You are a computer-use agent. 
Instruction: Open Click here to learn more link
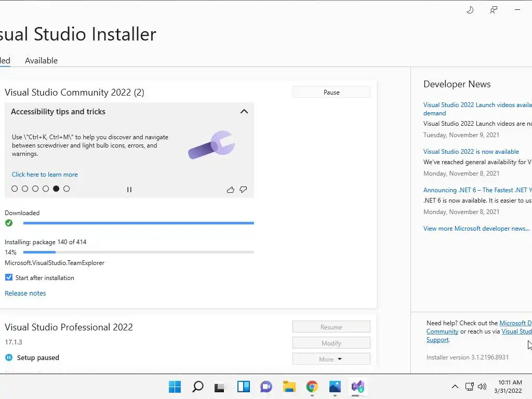[x=45, y=175]
